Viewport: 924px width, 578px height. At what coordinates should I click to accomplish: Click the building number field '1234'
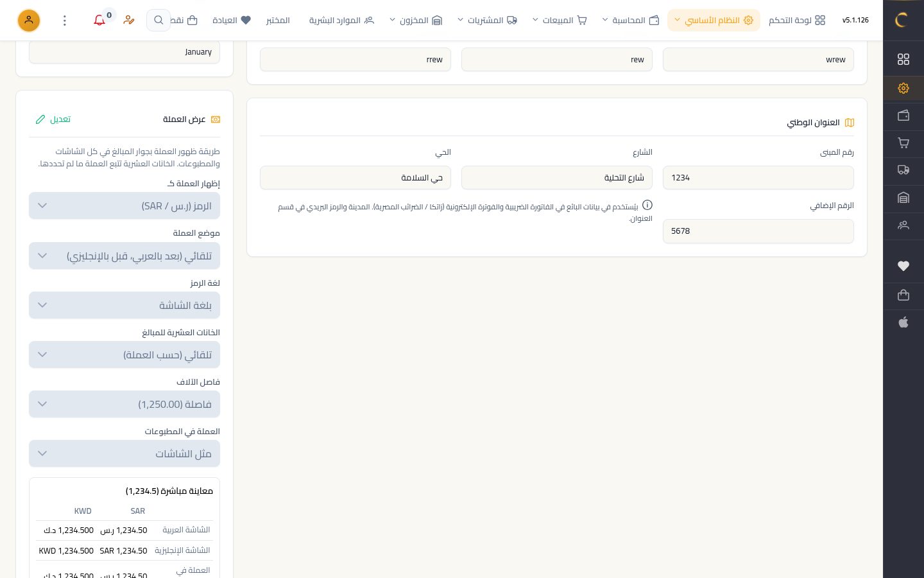pos(758,178)
